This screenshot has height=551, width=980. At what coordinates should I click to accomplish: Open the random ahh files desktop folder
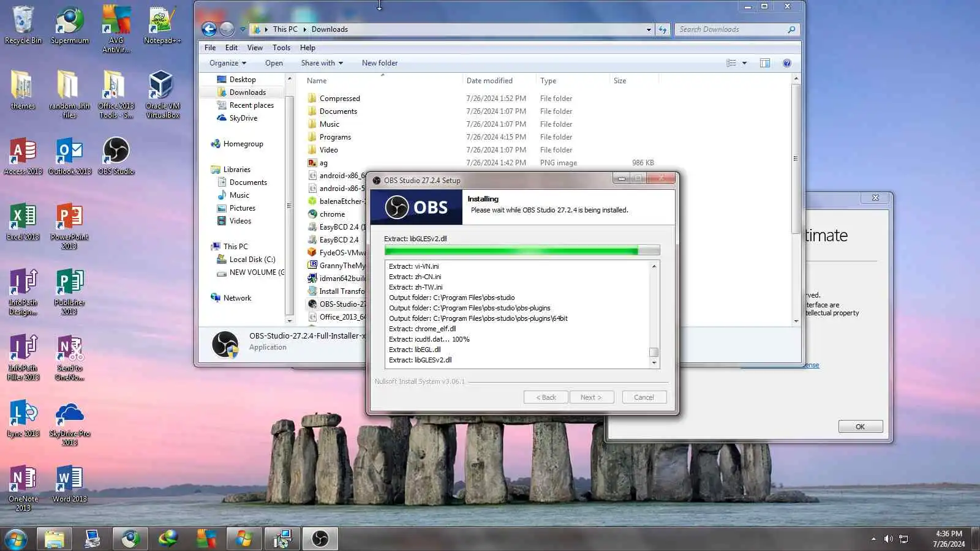pos(70,94)
